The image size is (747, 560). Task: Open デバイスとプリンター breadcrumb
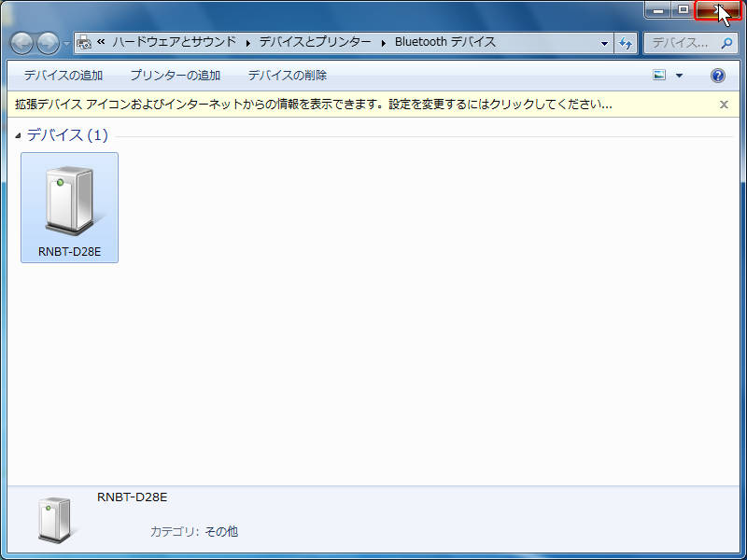[315, 42]
